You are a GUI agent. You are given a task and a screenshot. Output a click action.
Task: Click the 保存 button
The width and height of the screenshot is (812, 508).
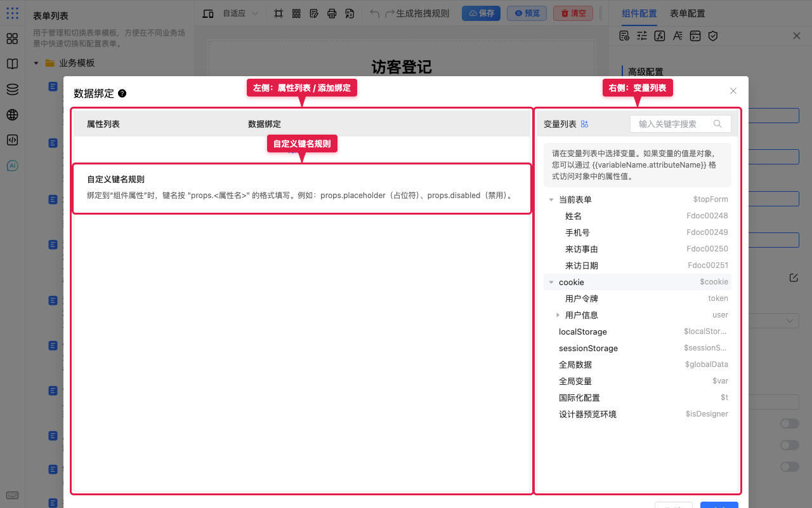(x=481, y=13)
